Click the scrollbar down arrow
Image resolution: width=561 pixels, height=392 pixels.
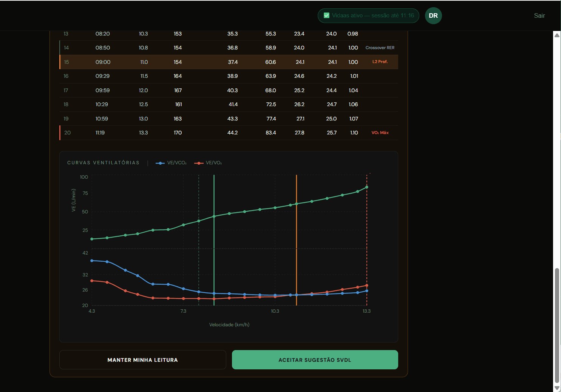pyautogui.click(x=557, y=388)
